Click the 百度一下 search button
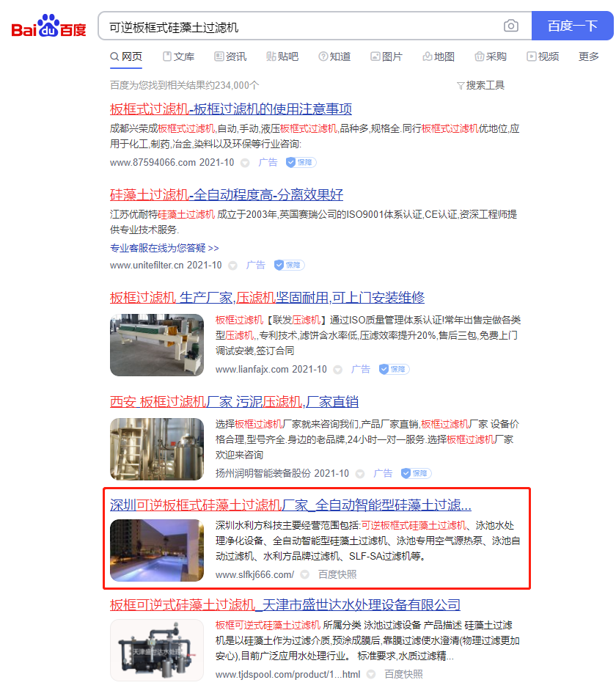 pyautogui.click(x=572, y=26)
